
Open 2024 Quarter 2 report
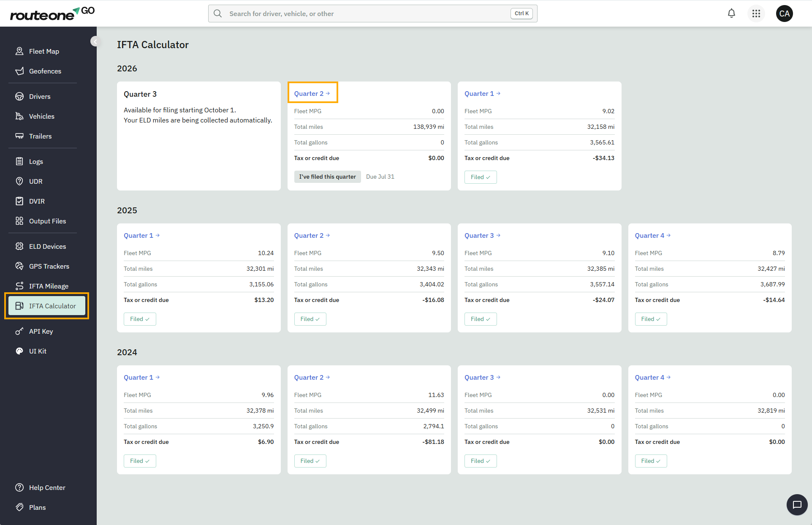312,377
